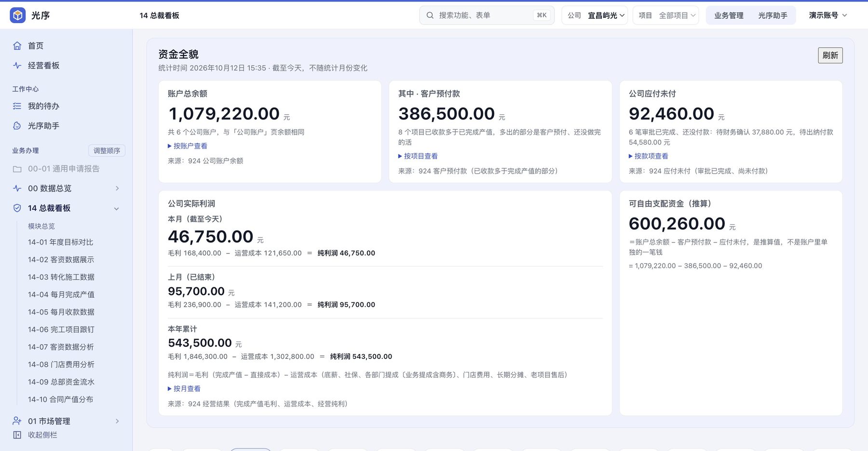Viewport: 868px width, 451px height.
Task: Click the 可自由支配资金 value 600,260.00
Action: 677,224
